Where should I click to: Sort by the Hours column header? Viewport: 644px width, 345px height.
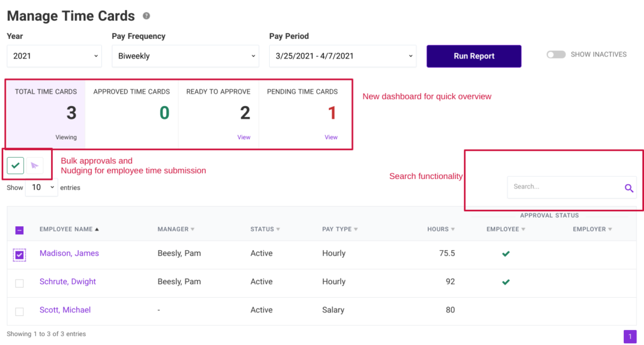pos(440,229)
